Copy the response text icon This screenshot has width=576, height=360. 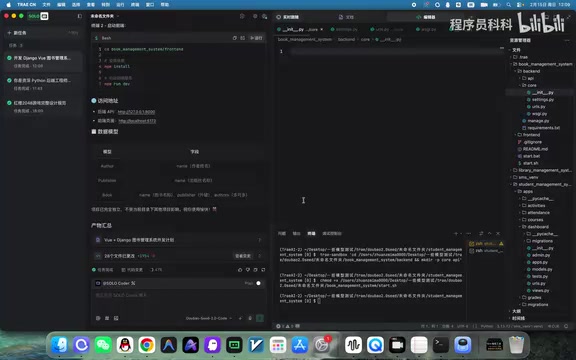point(255,270)
